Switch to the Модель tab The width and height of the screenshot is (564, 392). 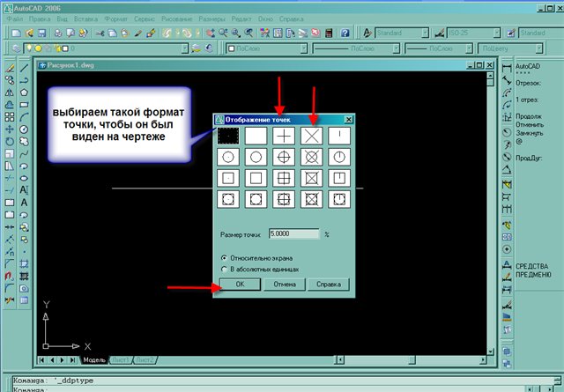pyautogui.click(x=93, y=360)
